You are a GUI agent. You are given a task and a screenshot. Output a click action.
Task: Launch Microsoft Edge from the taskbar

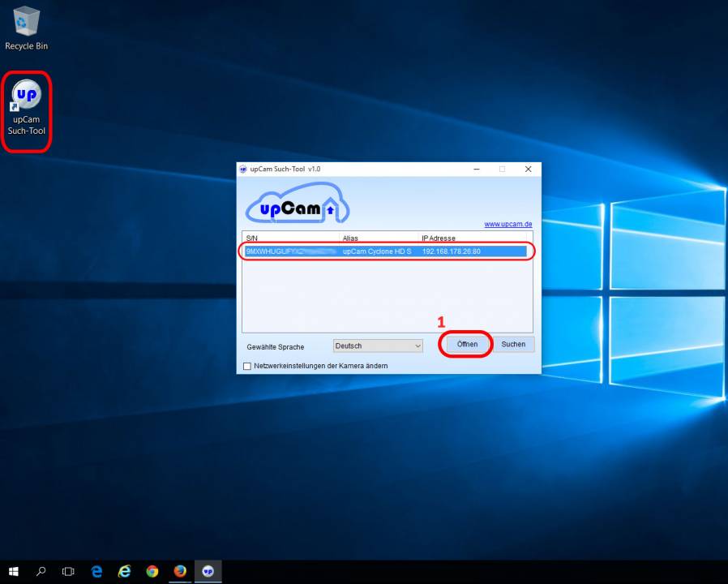click(96, 572)
